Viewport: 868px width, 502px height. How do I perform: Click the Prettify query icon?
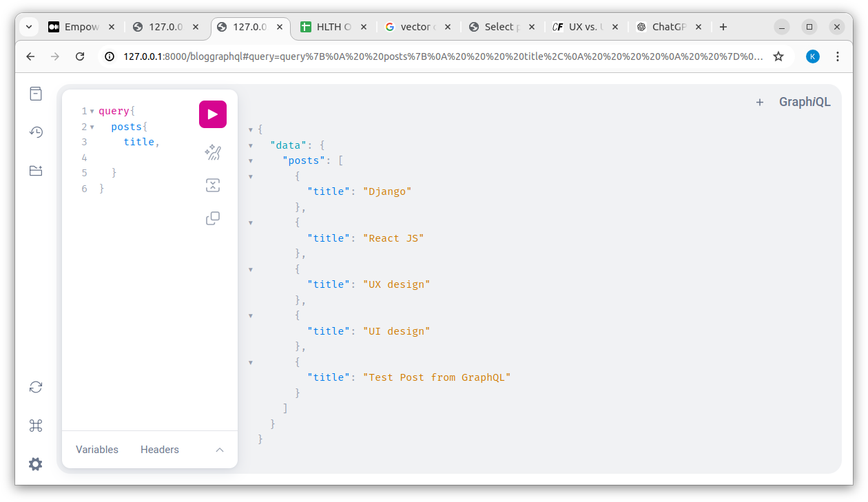click(213, 152)
